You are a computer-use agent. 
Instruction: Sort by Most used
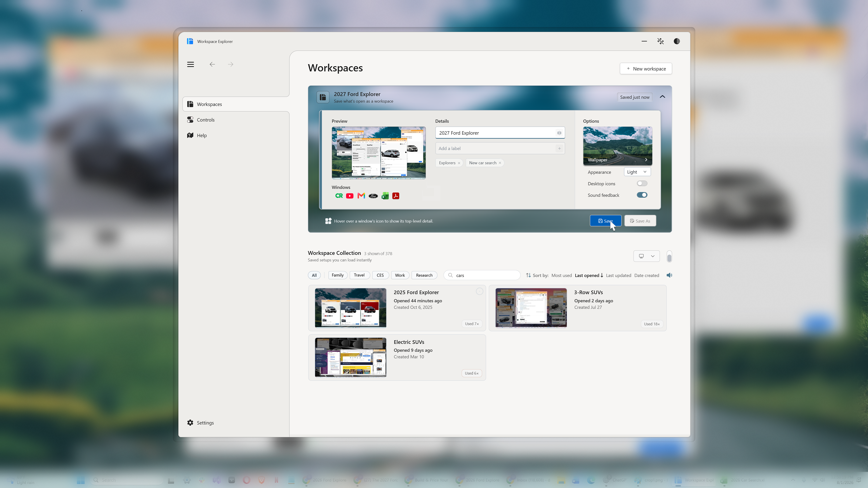[562, 275]
